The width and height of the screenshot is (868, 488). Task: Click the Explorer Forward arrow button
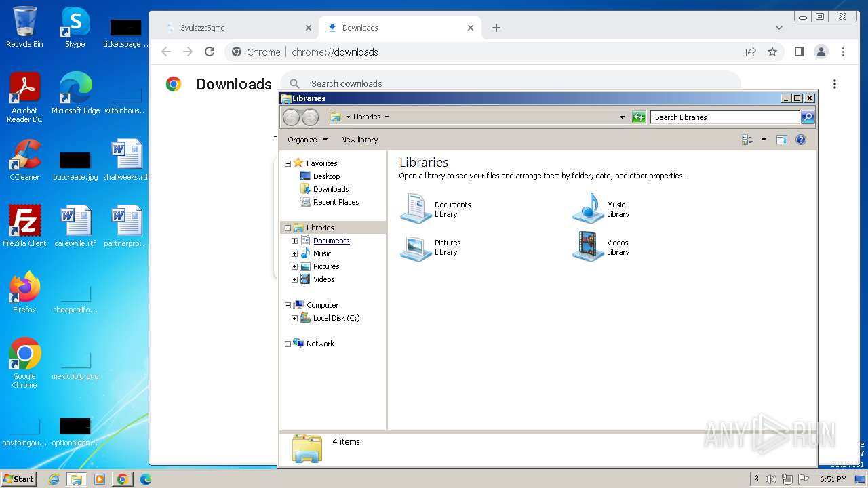point(310,117)
